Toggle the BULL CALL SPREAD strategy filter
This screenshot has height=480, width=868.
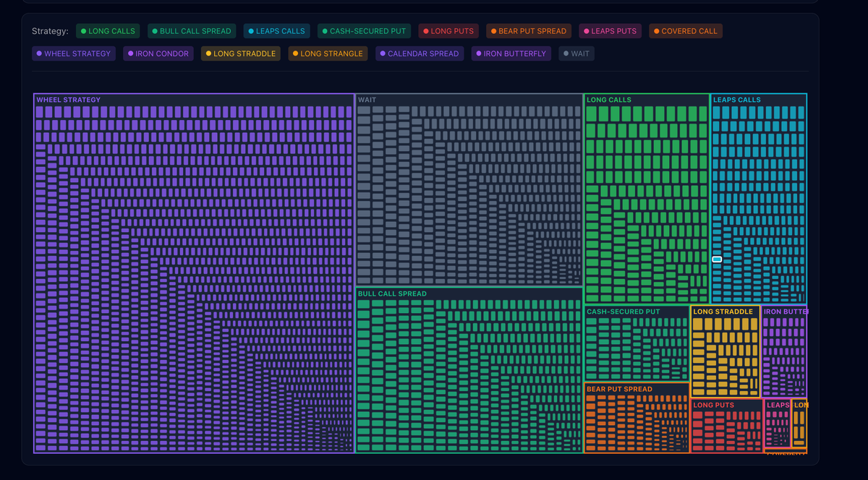(x=191, y=31)
